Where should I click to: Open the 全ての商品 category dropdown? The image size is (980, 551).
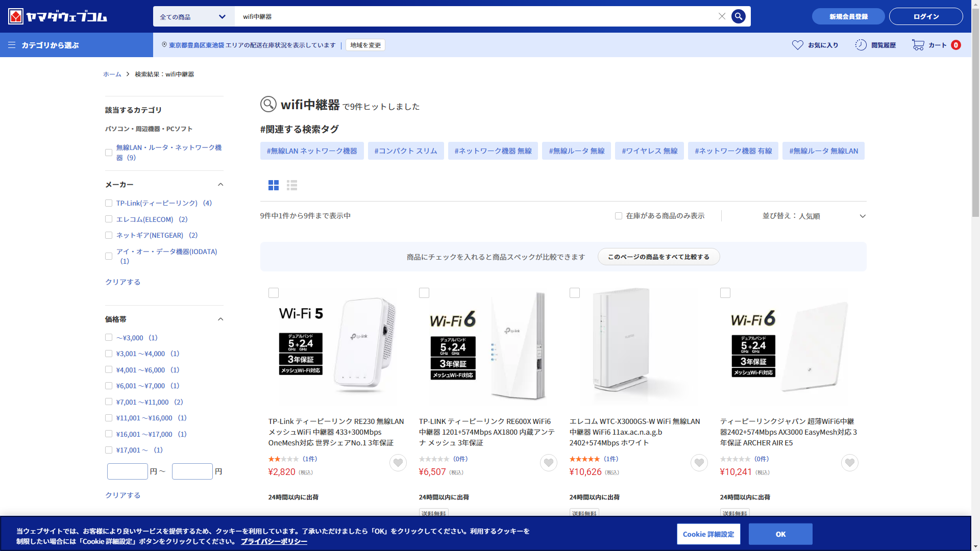[x=193, y=16]
